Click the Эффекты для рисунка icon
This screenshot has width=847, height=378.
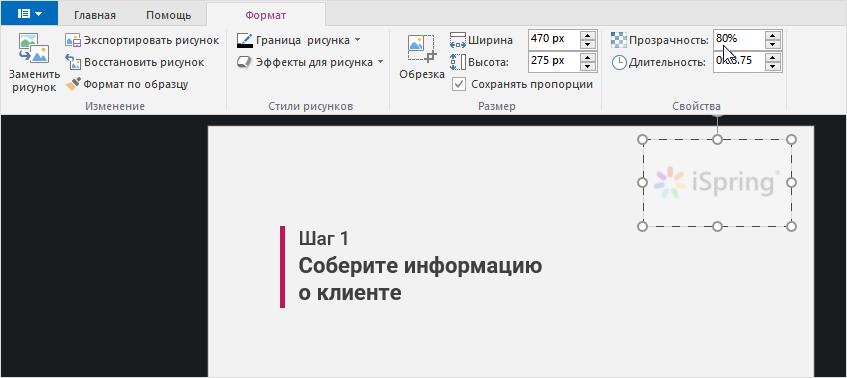pos(245,62)
